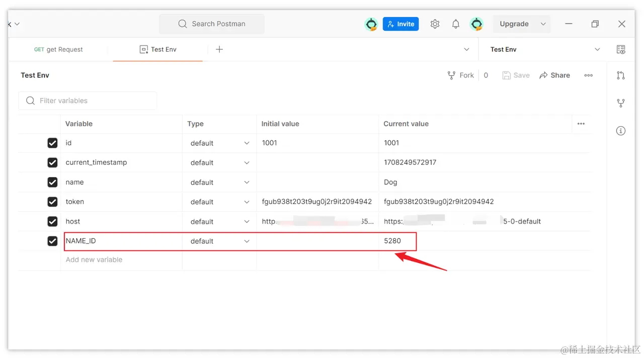Click the current value 1001 cell
Viewport: 644px width, 358px height.
point(485,143)
